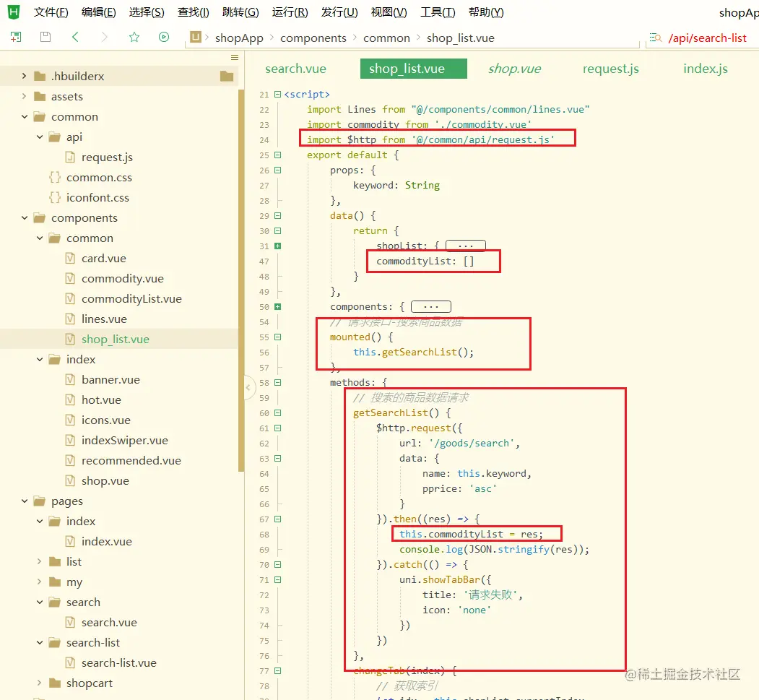Click the common.css braces file icon

(55, 177)
